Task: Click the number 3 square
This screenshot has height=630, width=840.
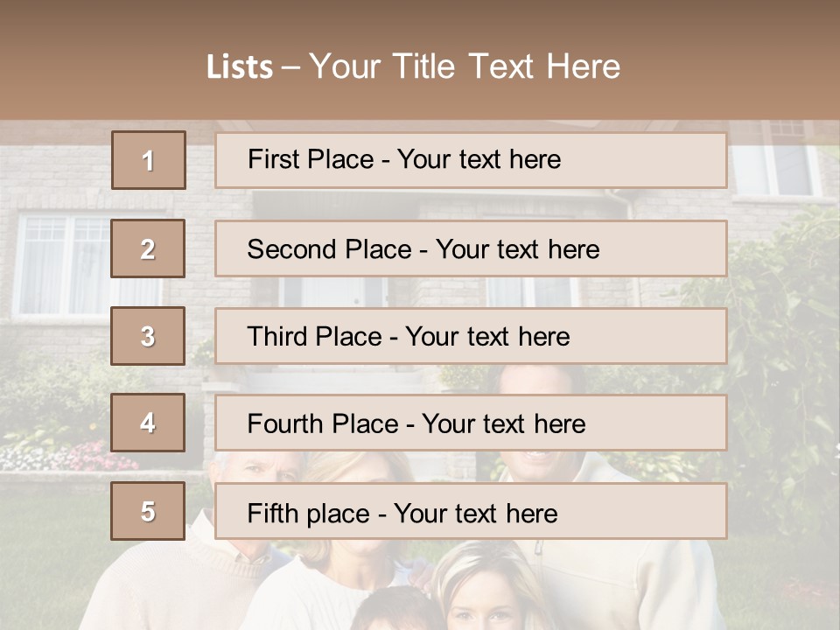Action: (148, 336)
